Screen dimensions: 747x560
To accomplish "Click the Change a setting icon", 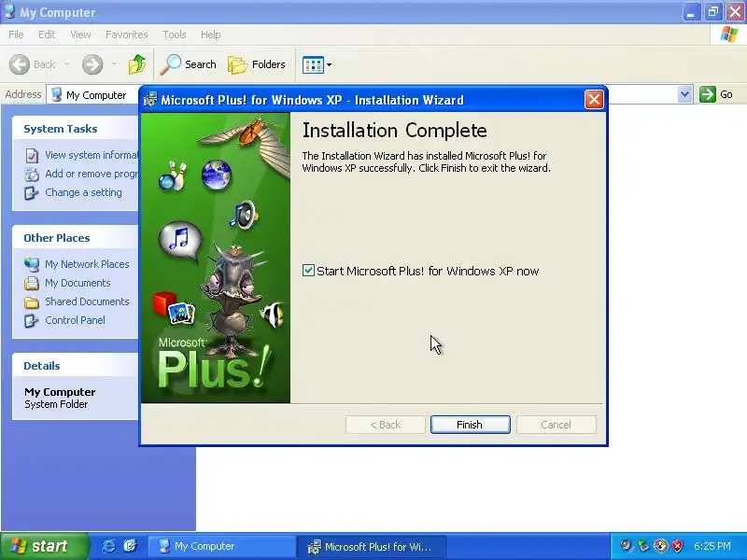I will click(32, 193).
